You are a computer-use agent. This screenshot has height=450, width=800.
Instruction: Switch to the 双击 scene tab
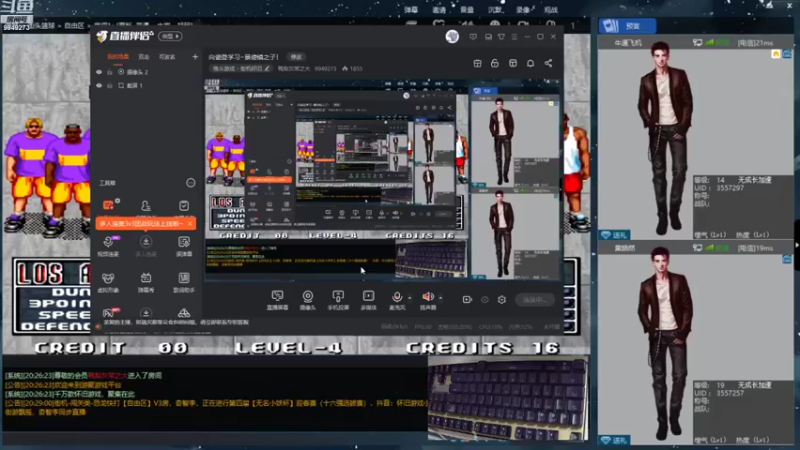pos(144,57)
